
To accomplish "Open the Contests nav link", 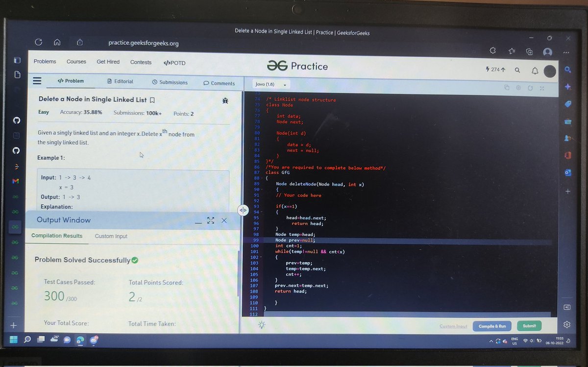I will [x=141, y=62].
